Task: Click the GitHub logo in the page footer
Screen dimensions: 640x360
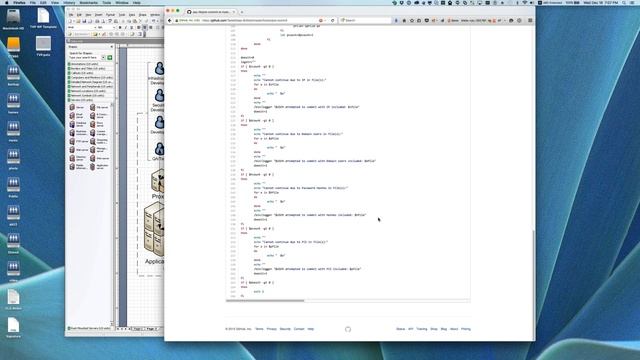Action: click(348, 329)
